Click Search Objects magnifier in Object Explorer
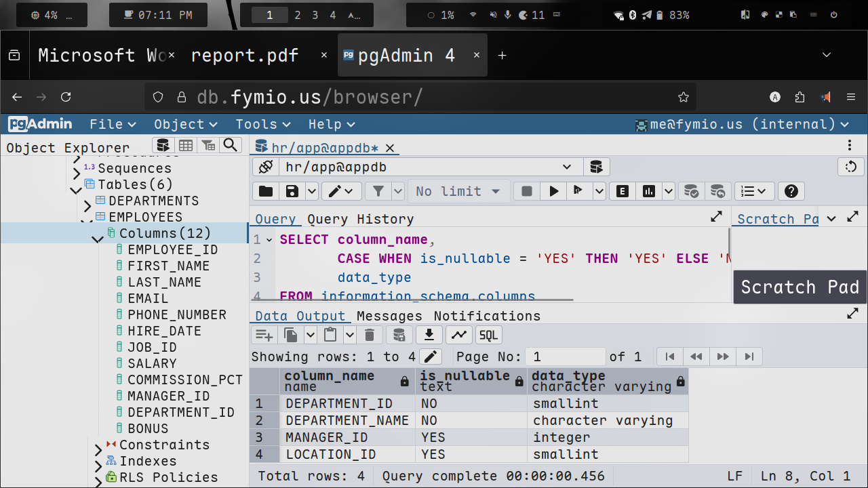Viewport: 868px width, 488px height. click(x=231, y=145)
